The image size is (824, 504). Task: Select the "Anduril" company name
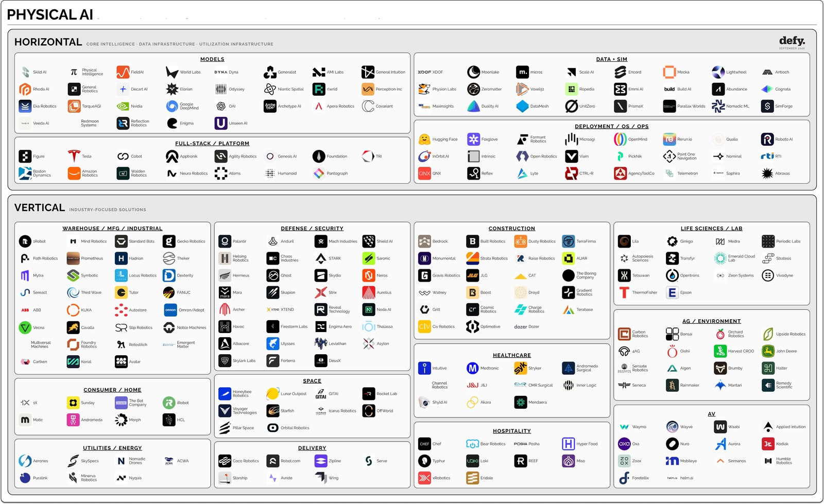click(287, 241)
